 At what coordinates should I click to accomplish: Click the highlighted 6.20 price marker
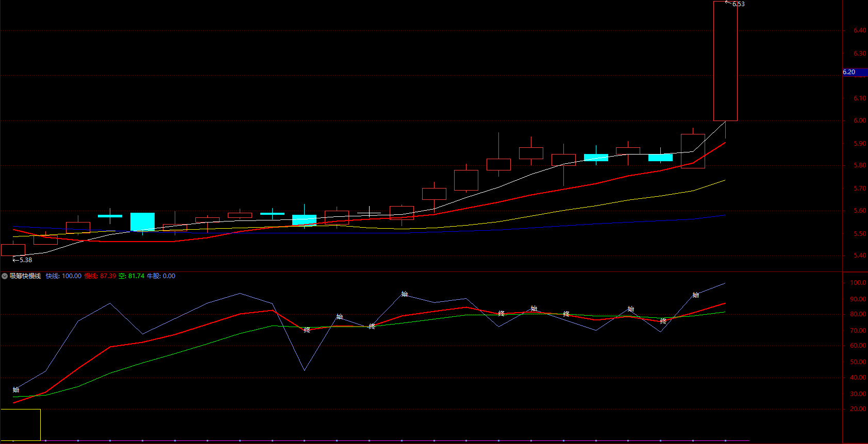pyautogui.click(x=855, y=72)
